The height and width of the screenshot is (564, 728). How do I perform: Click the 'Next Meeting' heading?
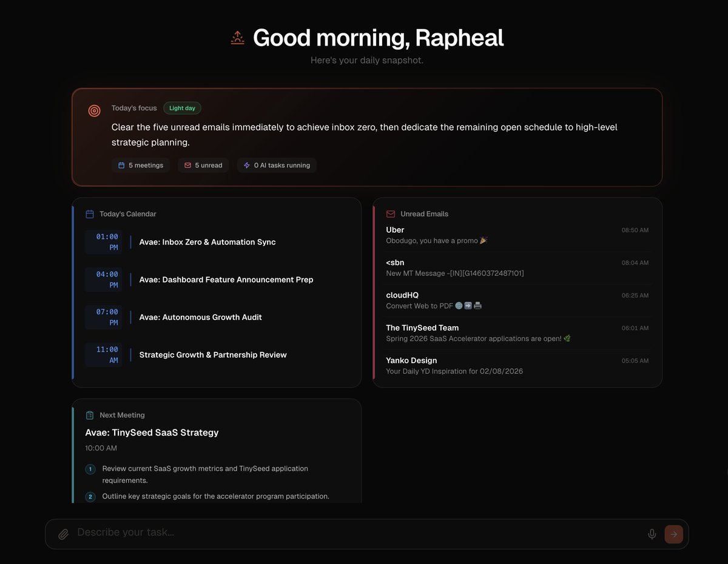[x=122, y=415]
